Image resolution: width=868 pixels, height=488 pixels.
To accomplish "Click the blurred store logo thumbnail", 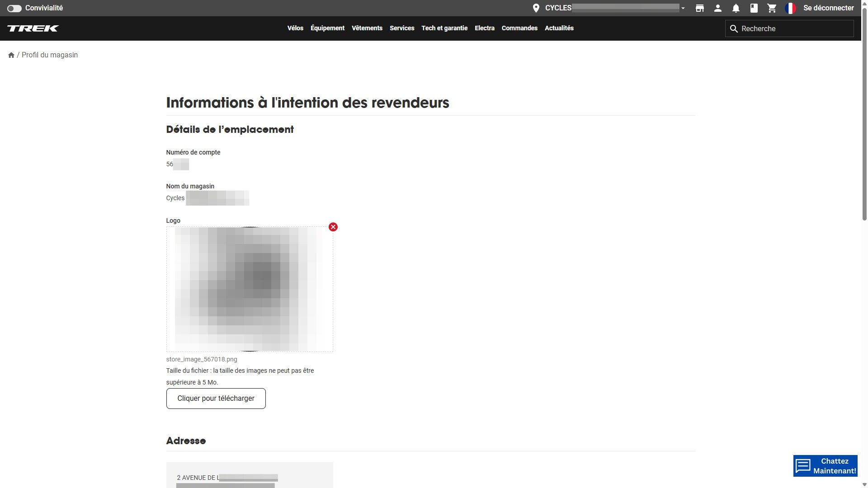I will [250, 289].
